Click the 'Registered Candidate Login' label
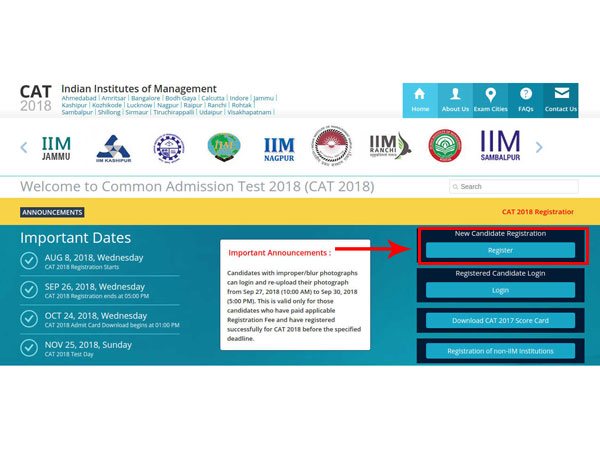This screenshot has height=450, width=600. [x=500, y=273]
